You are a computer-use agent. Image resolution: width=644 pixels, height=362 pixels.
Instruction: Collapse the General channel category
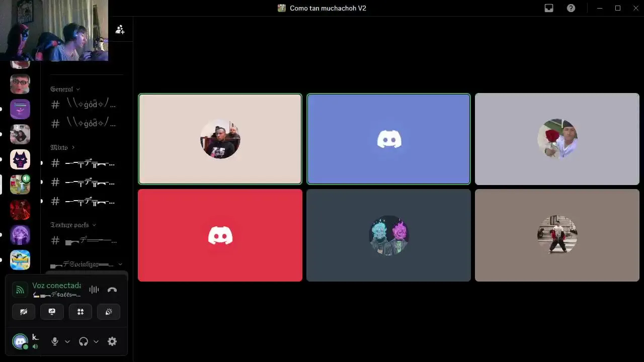[x=65, y=89]
